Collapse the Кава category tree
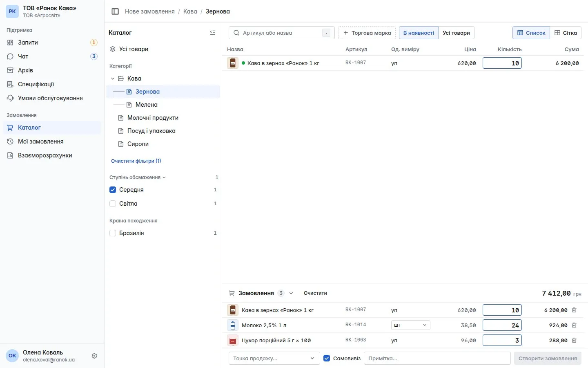Viewport: 588px width, 368px height. [x=113, y=79]
